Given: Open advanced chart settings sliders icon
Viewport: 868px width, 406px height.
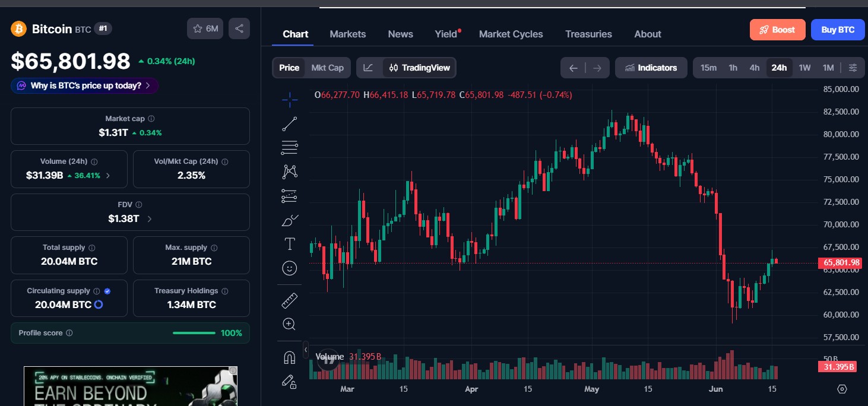Looking at the screenshot, I should (x=853, y=68).
